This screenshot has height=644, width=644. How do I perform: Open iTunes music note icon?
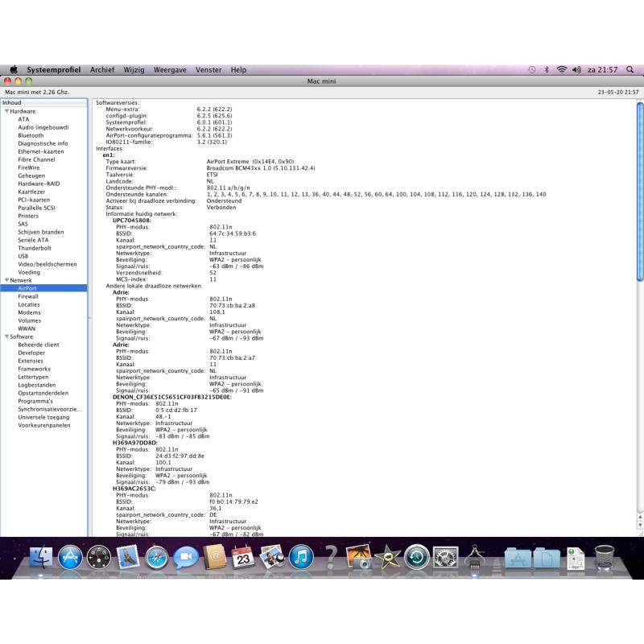click(x=301, y=557)
